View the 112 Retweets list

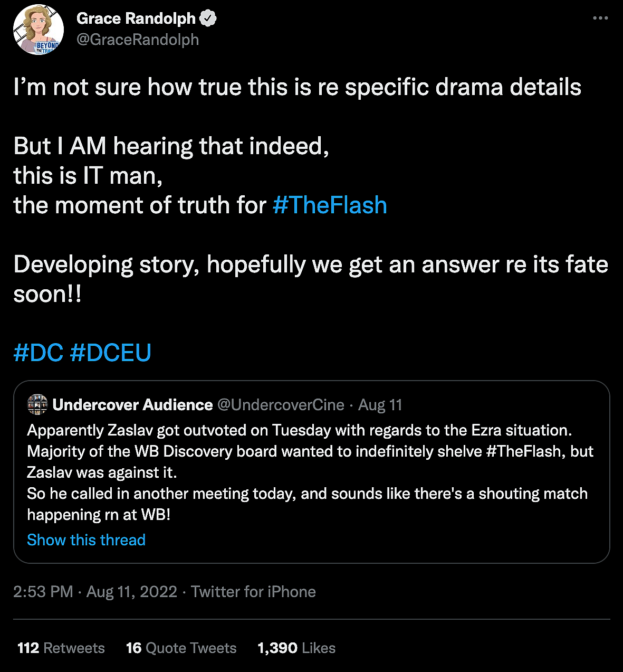pos(61,648)
